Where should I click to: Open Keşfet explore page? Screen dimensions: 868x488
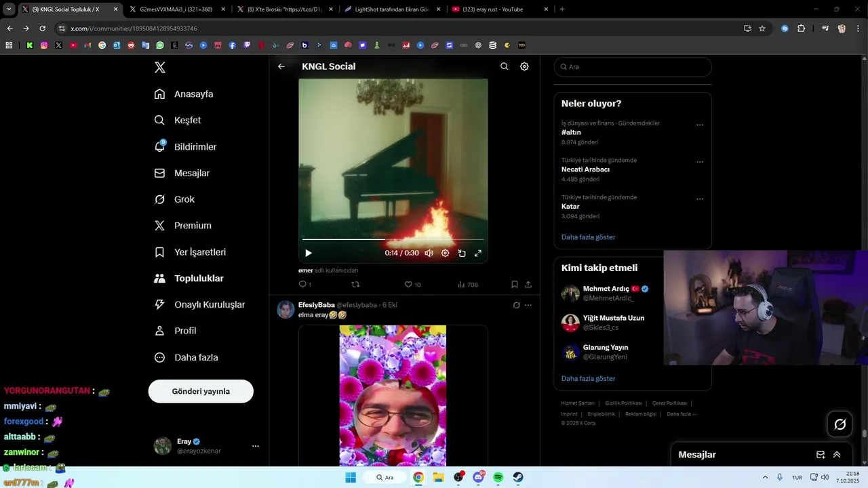(x=178, y=120)
